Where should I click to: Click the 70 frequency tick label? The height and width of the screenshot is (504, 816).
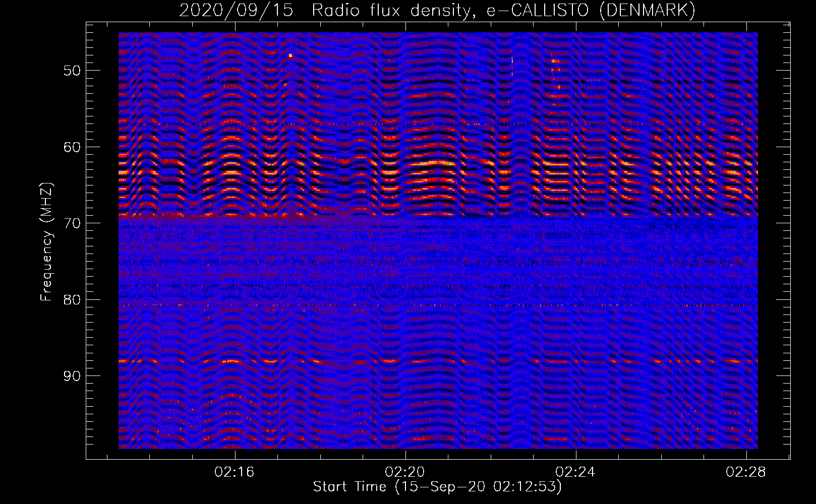tap(72, 223)
